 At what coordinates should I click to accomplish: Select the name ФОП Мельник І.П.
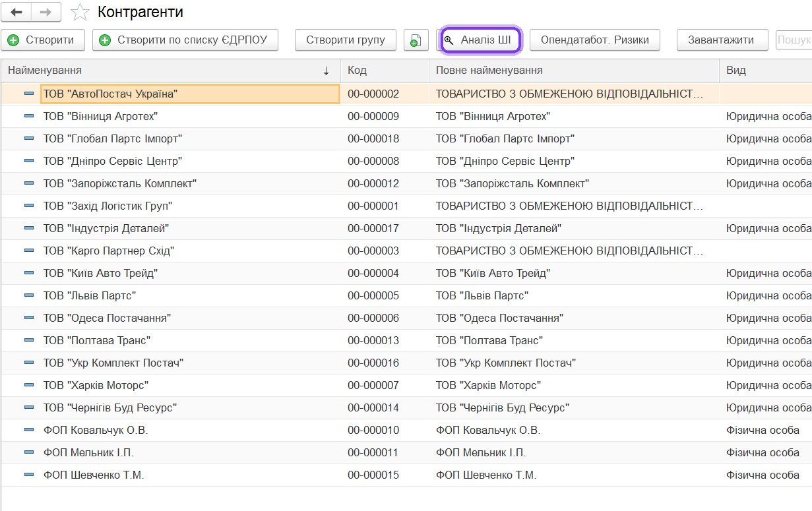click(88, 453)
